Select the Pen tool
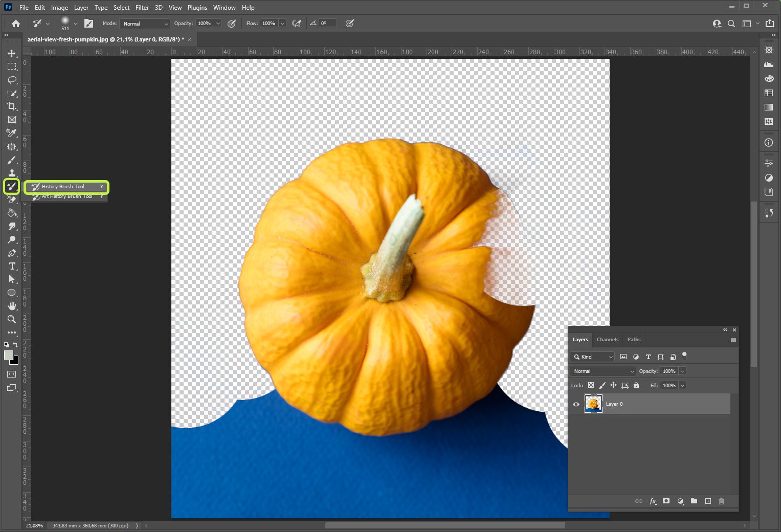 [12, 253]
